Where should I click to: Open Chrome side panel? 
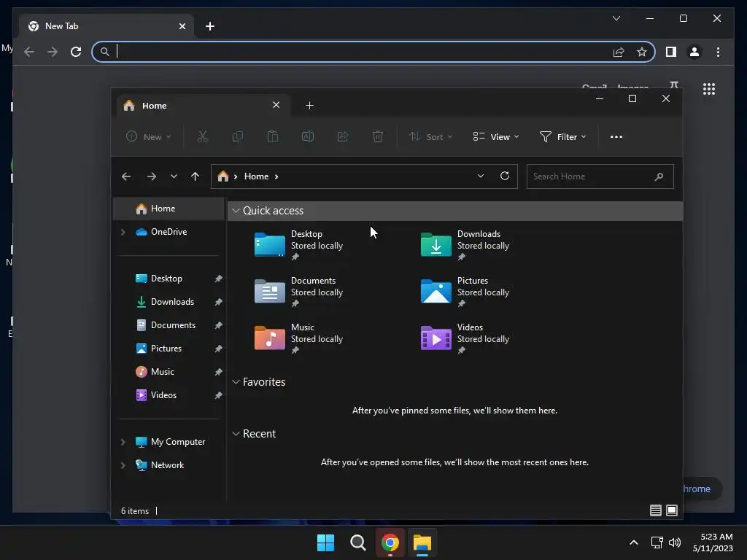(x=671, y=52)
